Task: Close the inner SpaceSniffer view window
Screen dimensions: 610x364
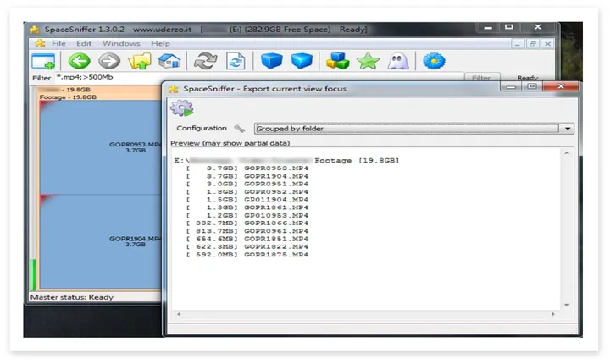Action: 547,44
